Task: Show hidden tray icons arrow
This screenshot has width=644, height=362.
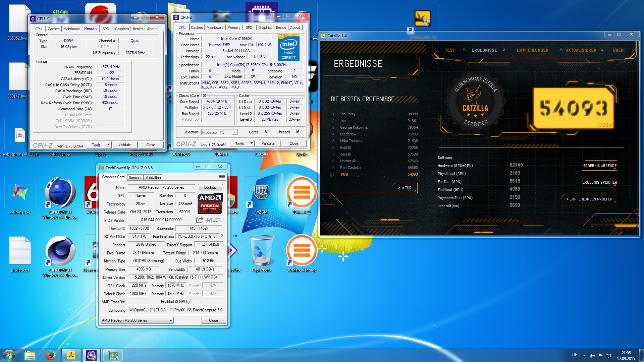Action: pos(584,355)
